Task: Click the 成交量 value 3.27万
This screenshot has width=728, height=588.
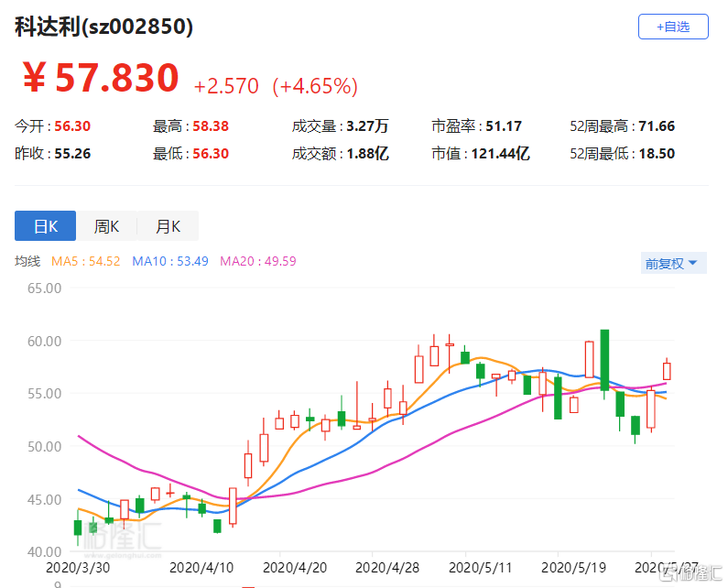Action: [368, 125]
